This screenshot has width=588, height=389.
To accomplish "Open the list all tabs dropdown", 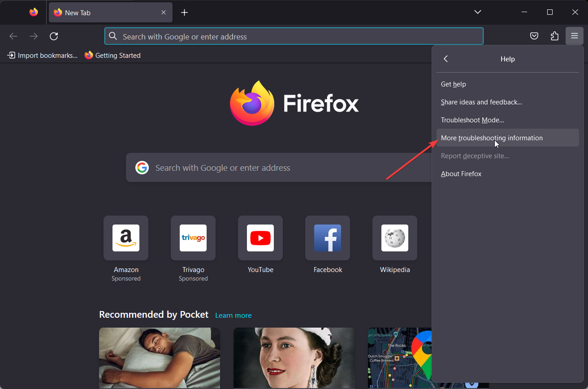I will point(477,12).
